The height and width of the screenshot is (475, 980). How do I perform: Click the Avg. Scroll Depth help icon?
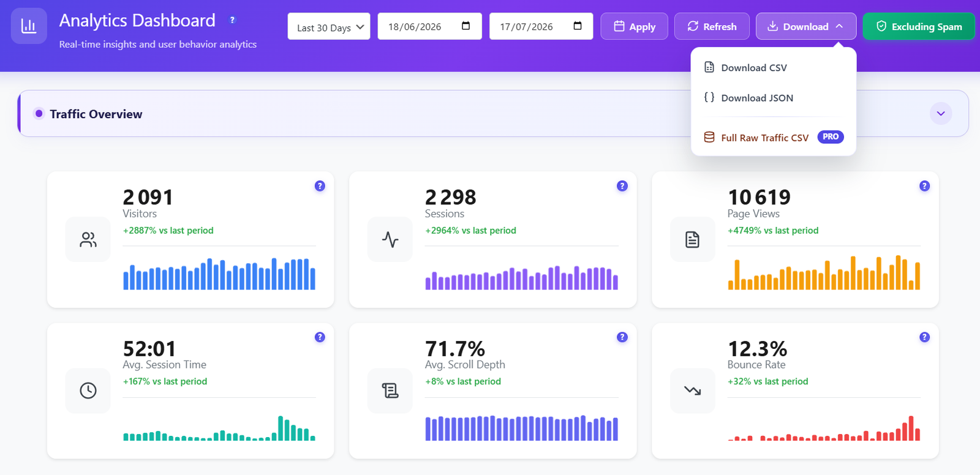pos(622,337)
